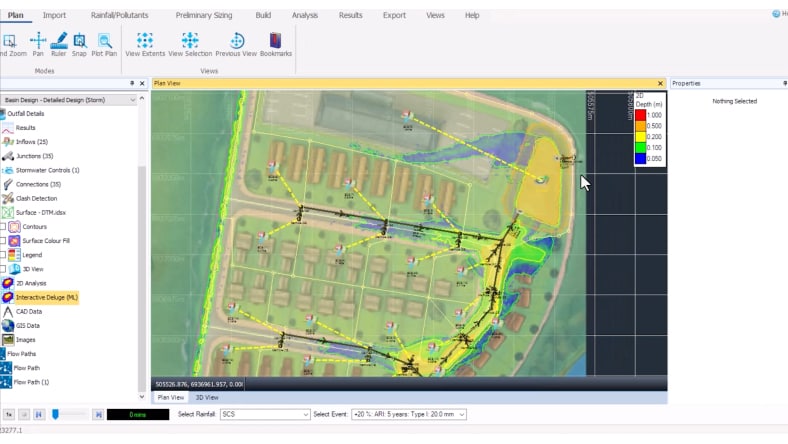This screenshot has width=788, height=444.
Task: Close the left tree panel
Action: click(142, 83)
